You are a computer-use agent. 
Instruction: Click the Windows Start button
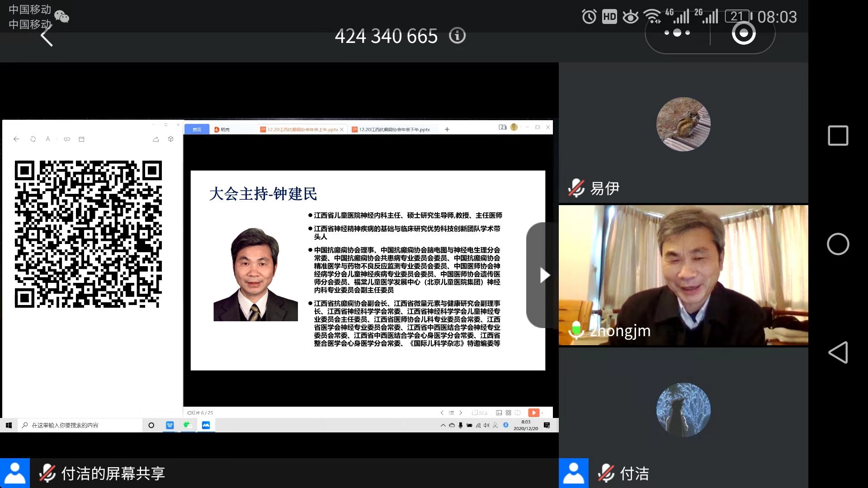[x=9, y=425]
